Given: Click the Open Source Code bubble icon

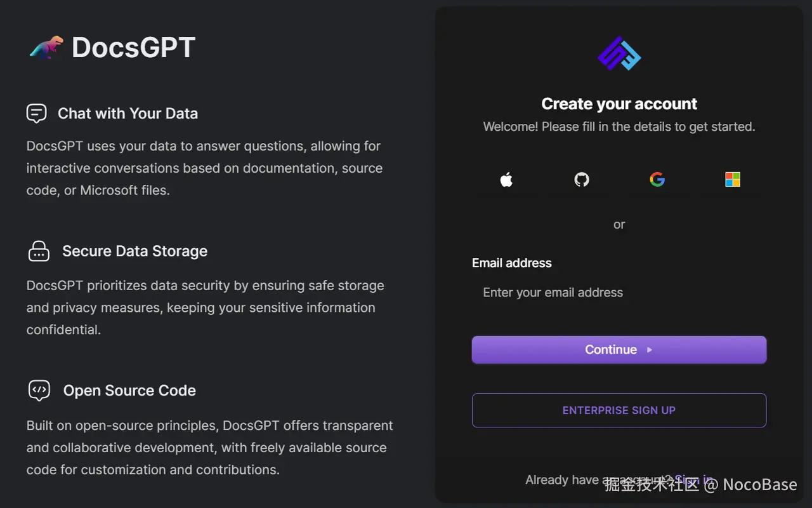Looking at the screenshot, I should tap(39, 390).
